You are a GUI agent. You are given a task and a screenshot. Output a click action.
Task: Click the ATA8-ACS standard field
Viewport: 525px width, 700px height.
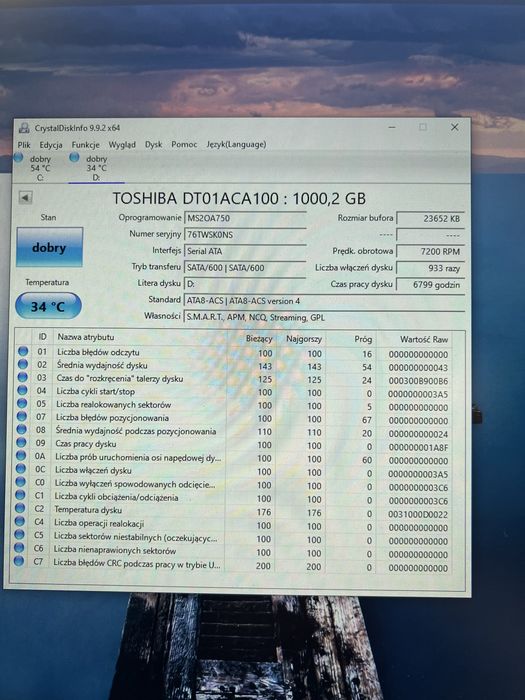(x=324, y=301)
